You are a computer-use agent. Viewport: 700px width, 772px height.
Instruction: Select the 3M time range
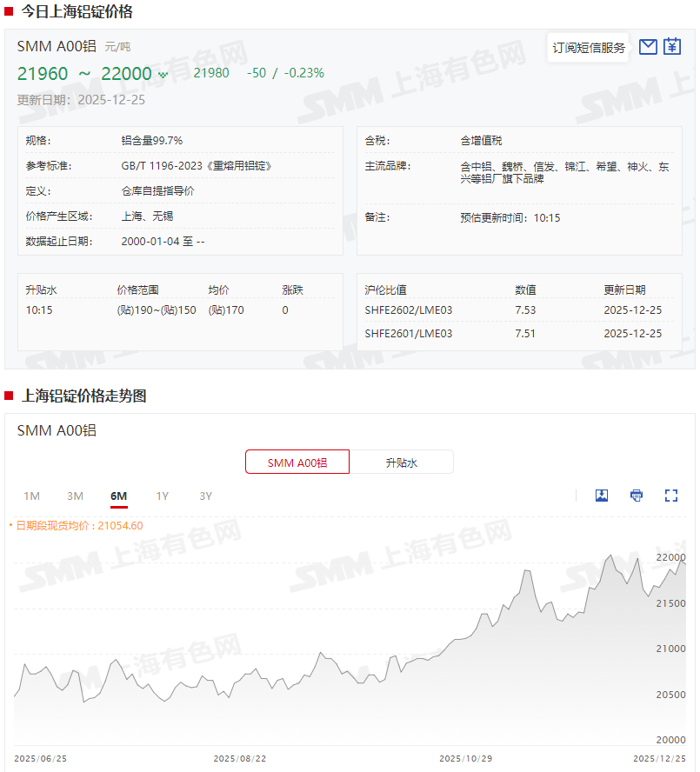[76, 496]
